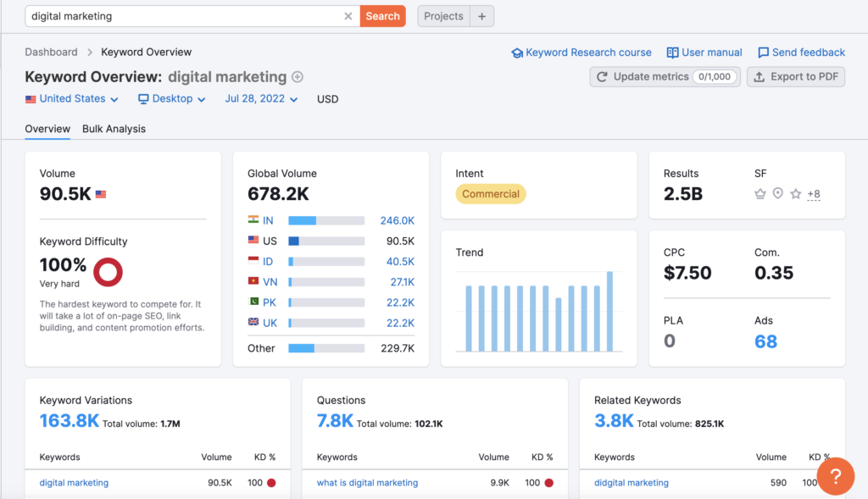Click the $7.50 CPC value
868x499 pixels.
(687, 273)
